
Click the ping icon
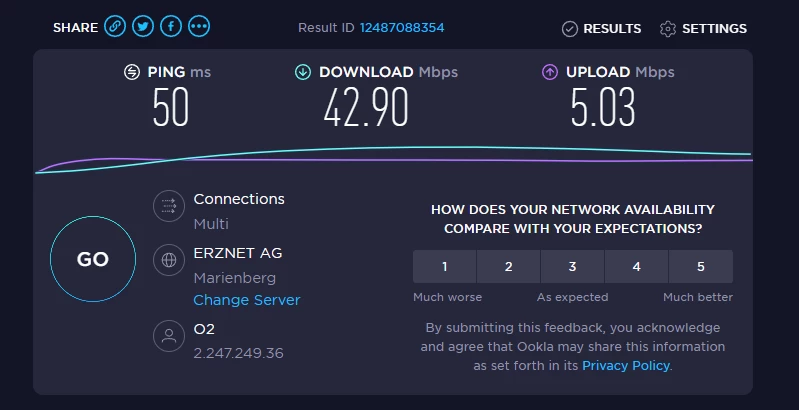[x=131, y=72]
